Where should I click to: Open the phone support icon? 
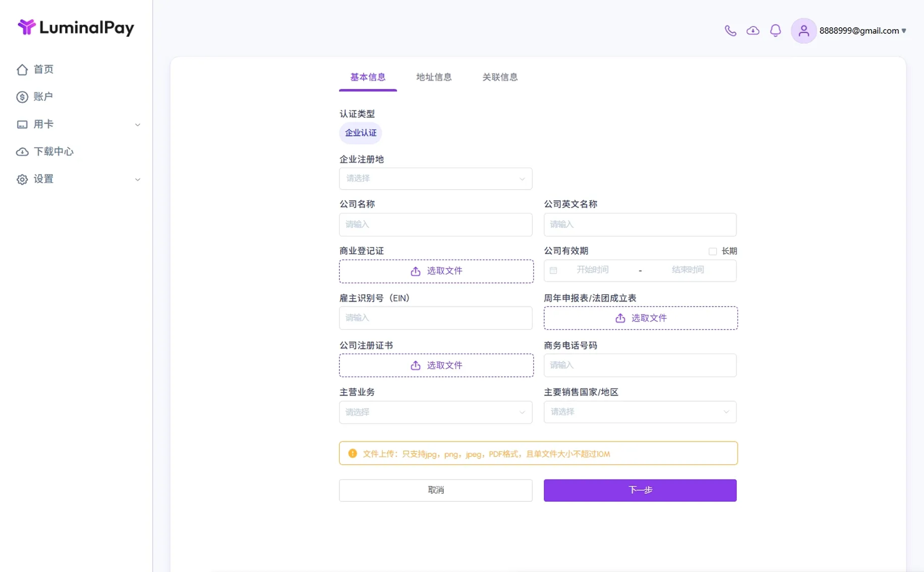[730, 31]
